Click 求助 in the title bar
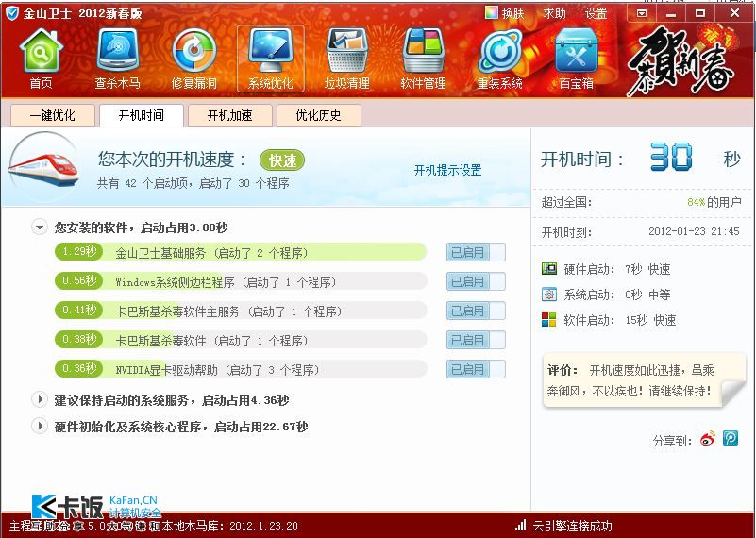This screenshot has width=756, height=538. (x=554, y=13)
